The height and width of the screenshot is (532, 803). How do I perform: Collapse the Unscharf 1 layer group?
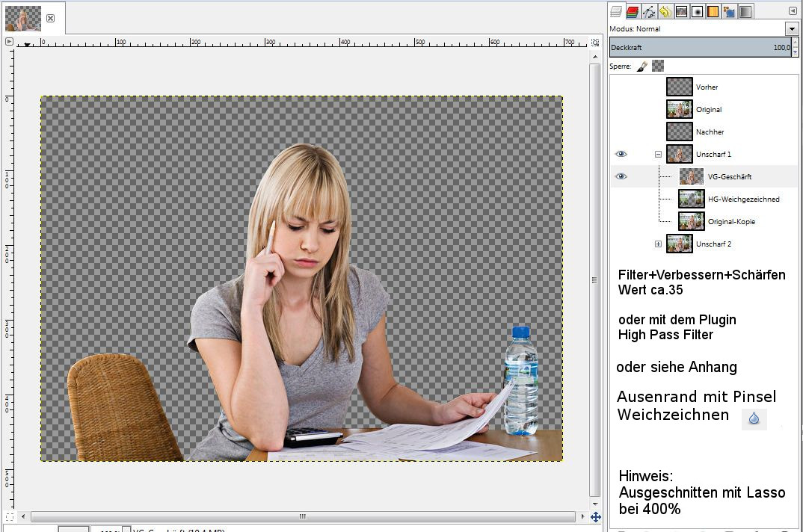click(x=658, y=154)
